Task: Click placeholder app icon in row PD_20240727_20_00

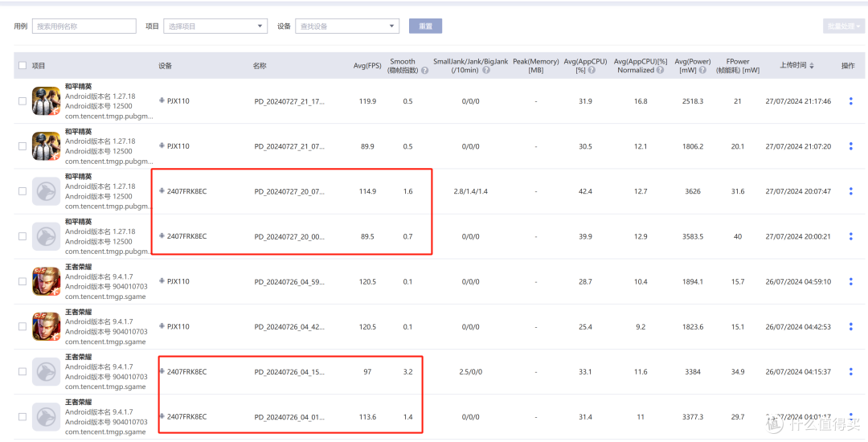Action: tap(46, 236)
